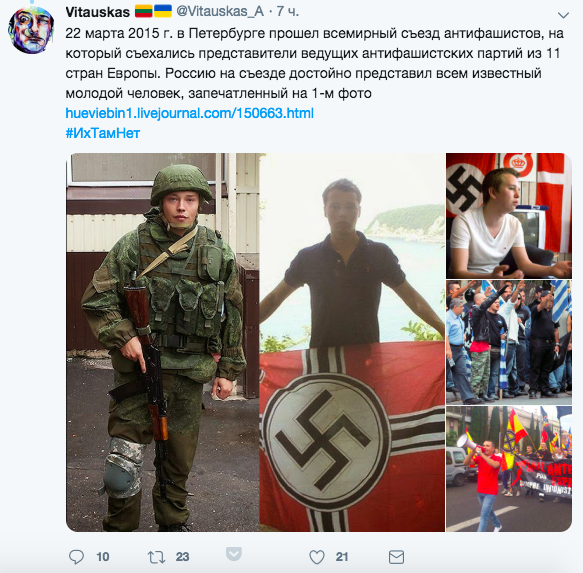The width and height of the screenshot is (583, 573).
Task: Click the retweet count 23
Action: point(182,557)
